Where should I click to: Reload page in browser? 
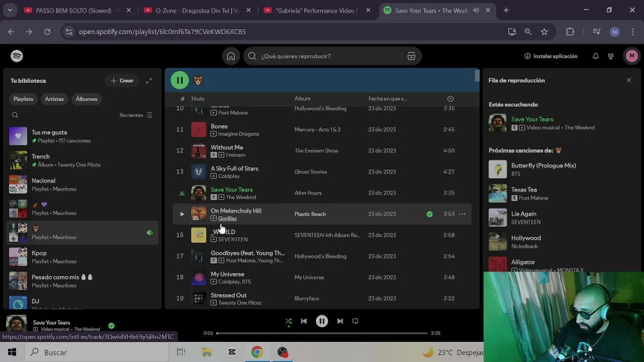(x=47, y=32)
